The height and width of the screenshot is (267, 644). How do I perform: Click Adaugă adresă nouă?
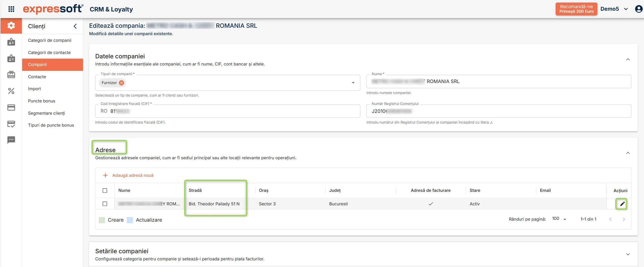pyautogui.click(x=128, y=175)
